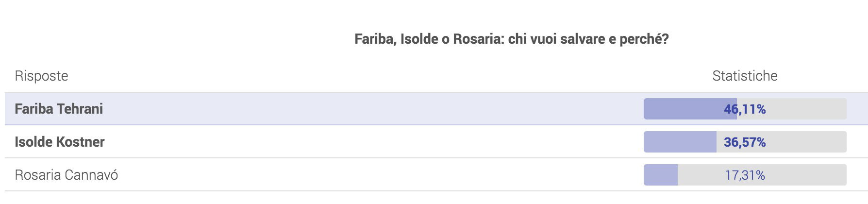Click the 46,11% percentage value
The image size is (868, 204).
(745, 109)
